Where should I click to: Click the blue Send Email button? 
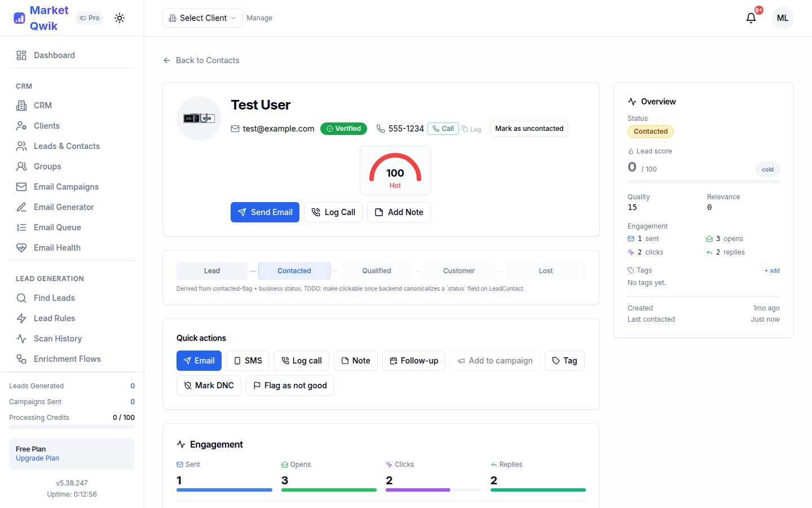265,212
